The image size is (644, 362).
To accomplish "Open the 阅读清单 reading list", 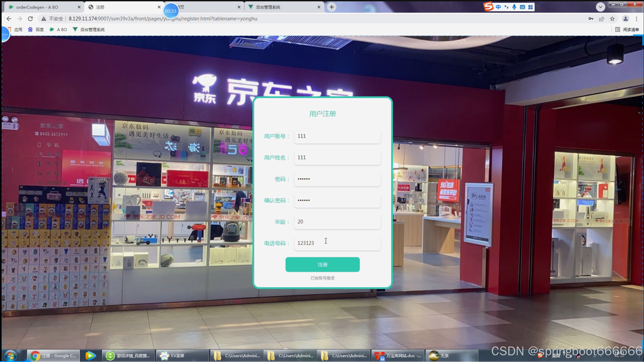I will pos(628,30).
